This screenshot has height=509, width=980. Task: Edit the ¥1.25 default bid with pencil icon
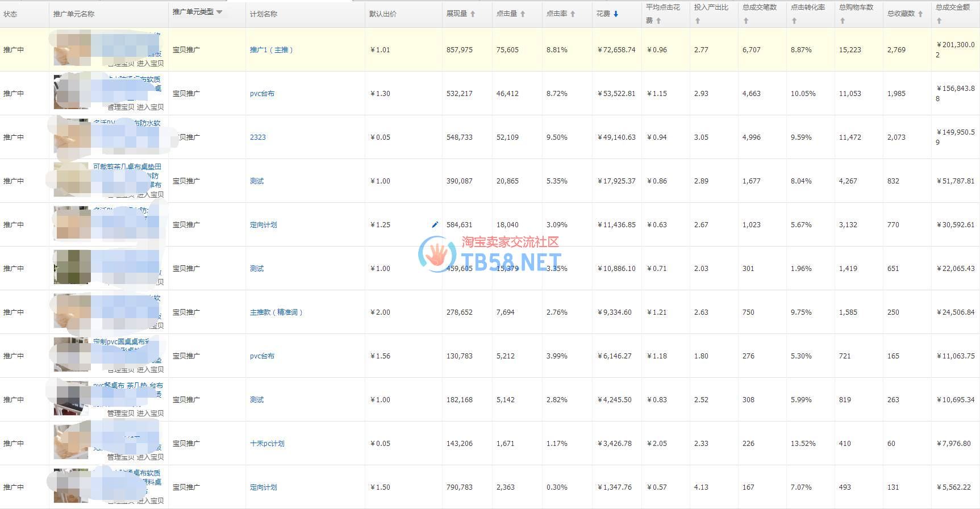click(x=435, y=224)
